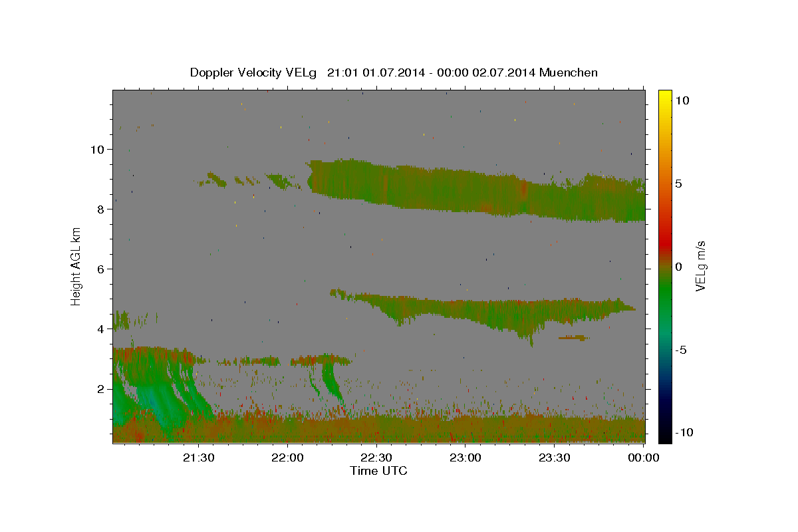Click the Time UTC axis label
The width and height of the screenshot is (798, 532).
coord(378,471)
